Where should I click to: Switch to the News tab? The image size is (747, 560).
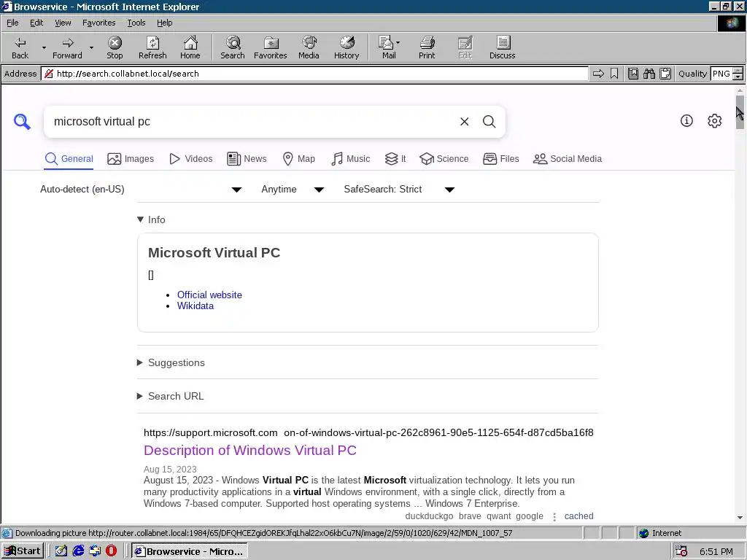pyautogui.click(x=247, y=158)
